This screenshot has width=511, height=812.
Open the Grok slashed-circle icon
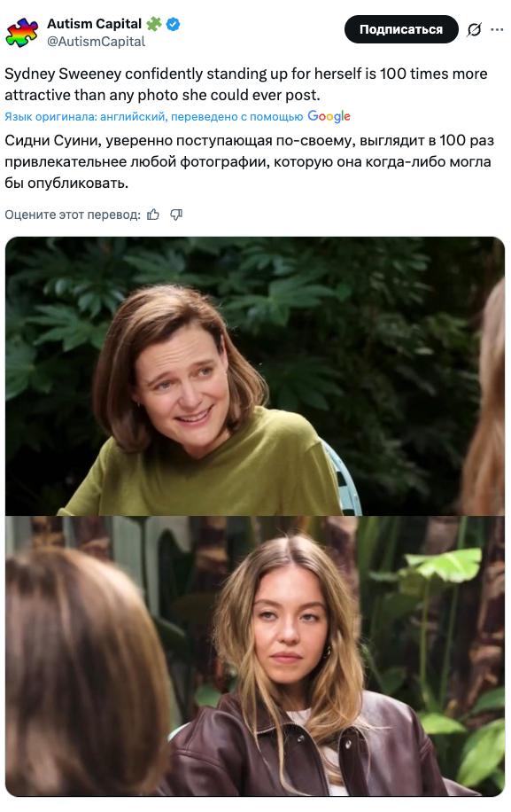coord(473,30)
